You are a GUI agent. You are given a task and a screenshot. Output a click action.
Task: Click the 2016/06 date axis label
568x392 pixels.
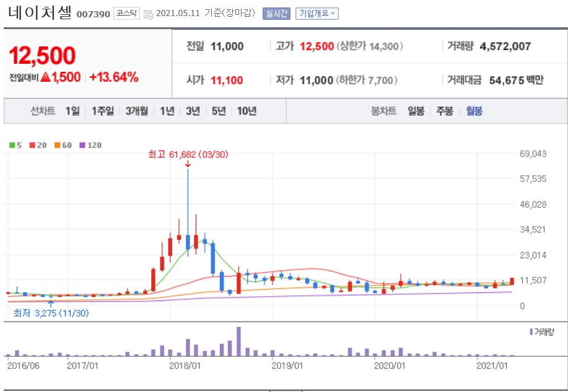[23, 365]
